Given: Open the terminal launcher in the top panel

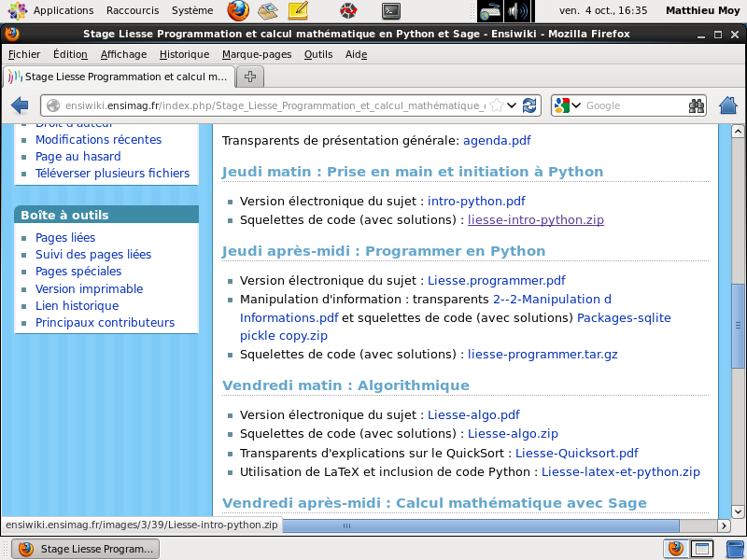Looking at the screenshot, I should tap(391, 10).
